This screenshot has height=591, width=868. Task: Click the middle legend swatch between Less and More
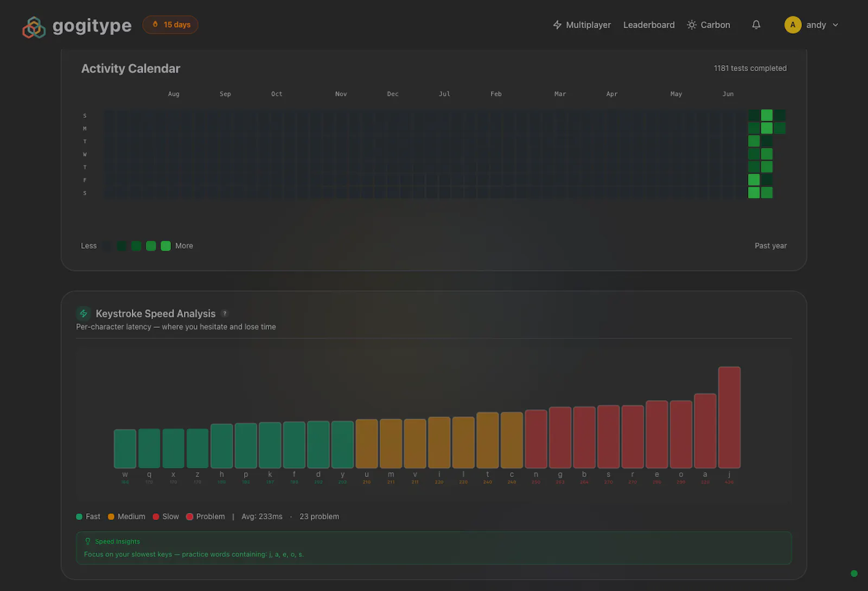pyautogui.click(x=136, y=246)
